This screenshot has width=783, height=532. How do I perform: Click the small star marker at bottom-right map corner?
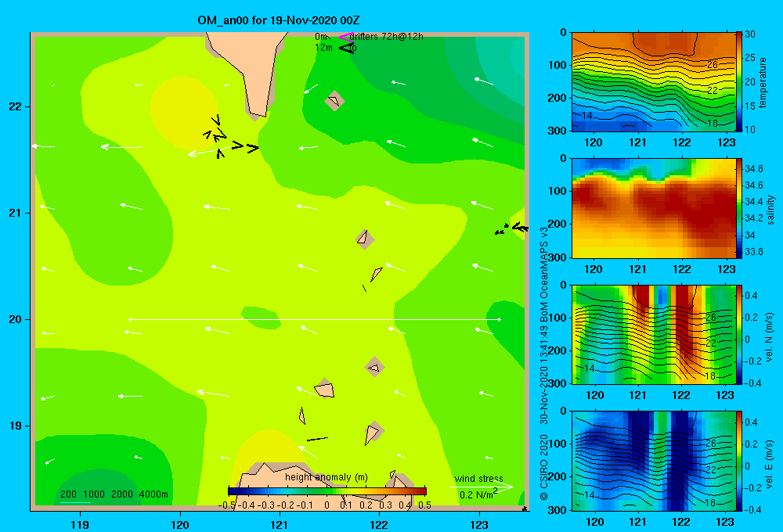pos(525,509)
